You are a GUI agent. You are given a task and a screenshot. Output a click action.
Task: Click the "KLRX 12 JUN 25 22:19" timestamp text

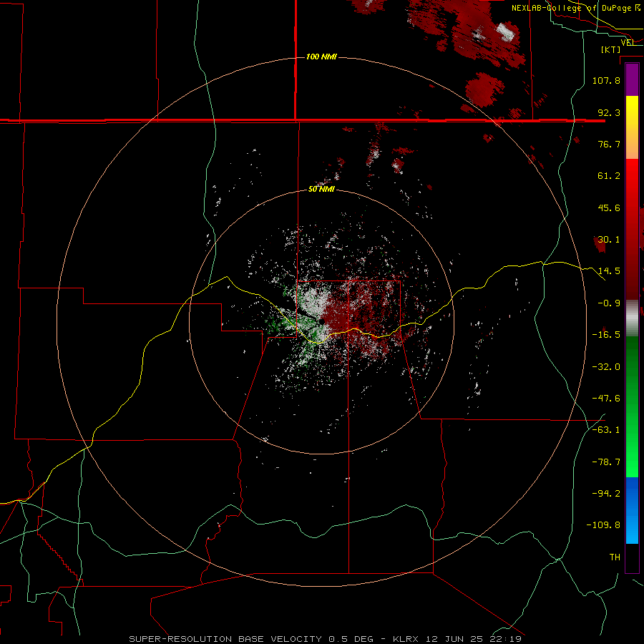point(457,639)
